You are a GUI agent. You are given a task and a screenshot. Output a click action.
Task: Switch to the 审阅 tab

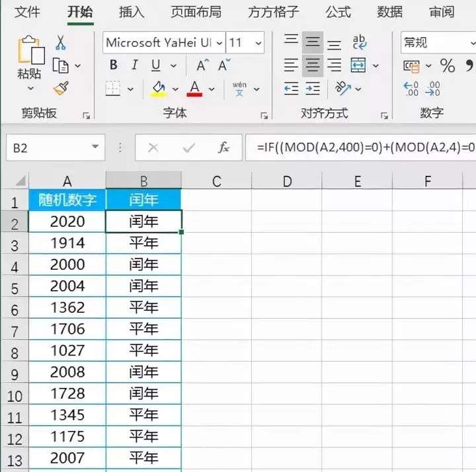pyautogui.click(x=442, y=12)
